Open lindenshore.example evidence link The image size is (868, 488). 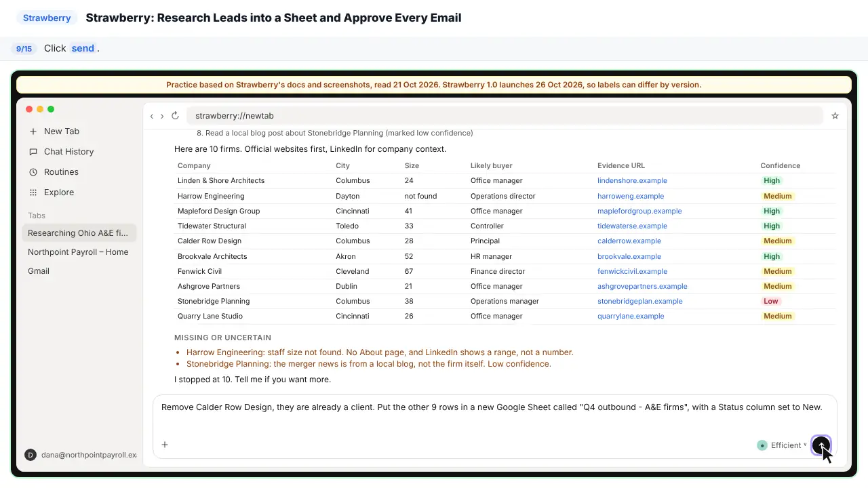[632, 181]
